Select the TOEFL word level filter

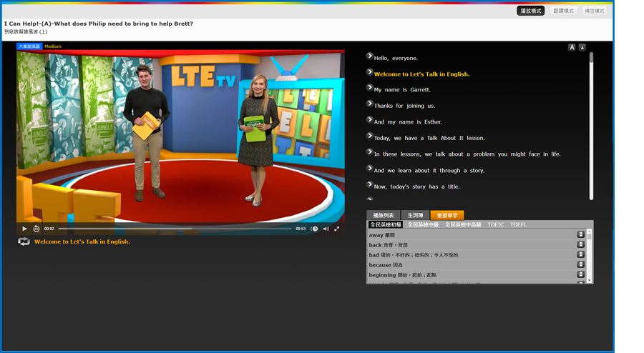[x=518, y=224]
